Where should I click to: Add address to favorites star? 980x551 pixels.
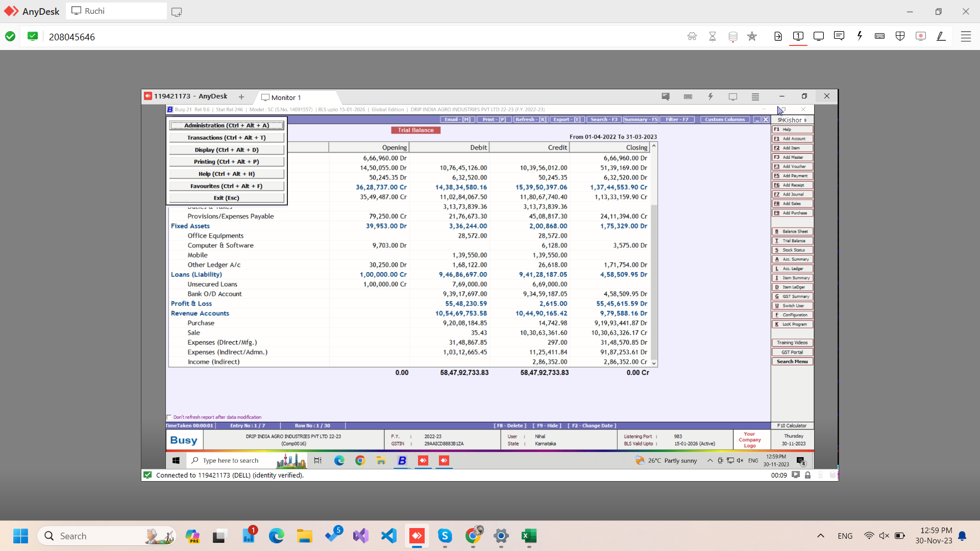[x=752, y=36]
